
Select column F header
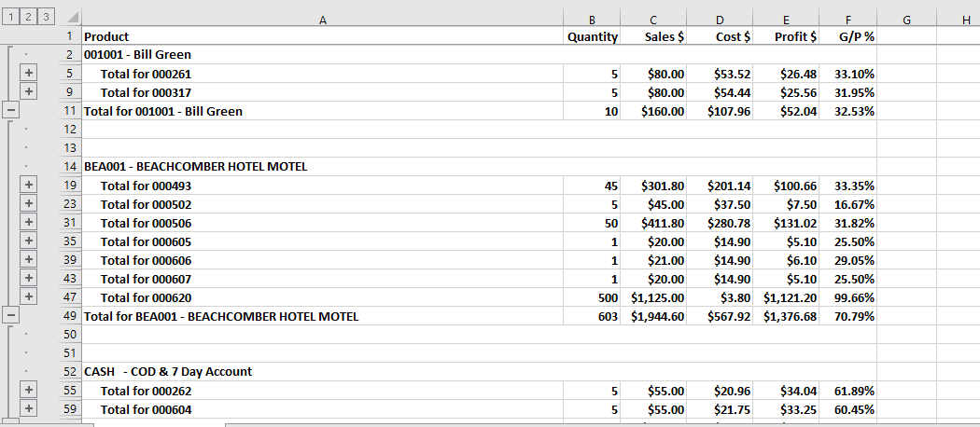pyautogui.click(x=847, y=18)
